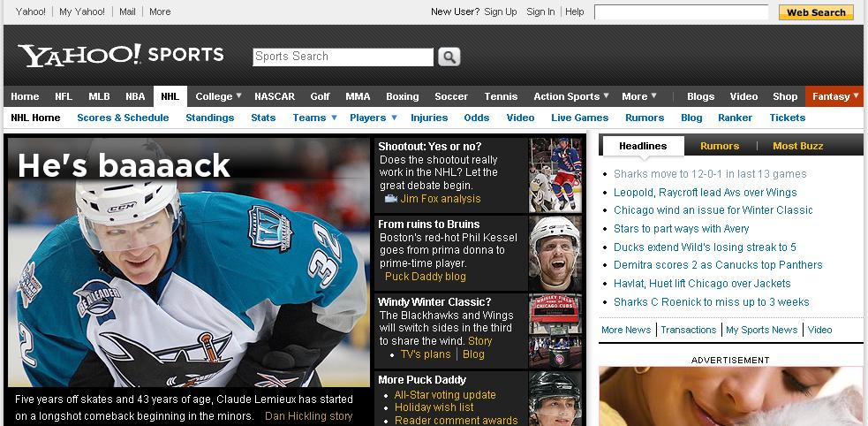The height and width of the screenshot is (426, 868).
Task: Expand the Teams submenu
Action: [x=315, y=118]
